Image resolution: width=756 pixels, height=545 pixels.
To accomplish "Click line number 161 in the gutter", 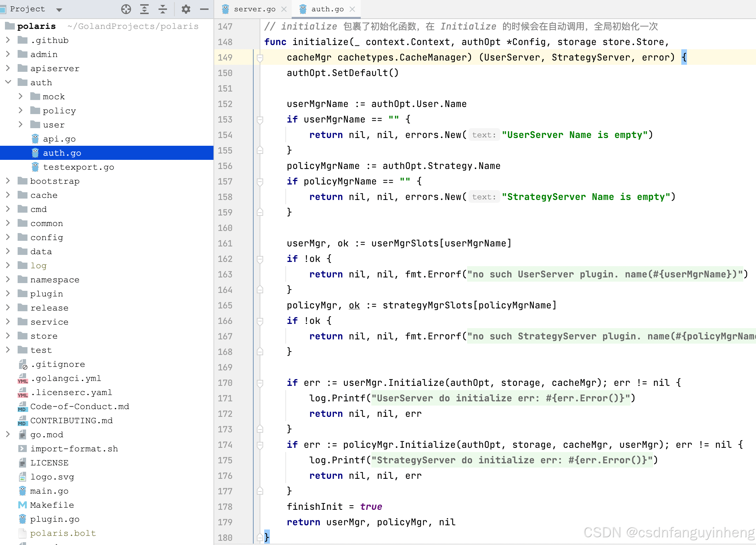I will click(225, 244).
